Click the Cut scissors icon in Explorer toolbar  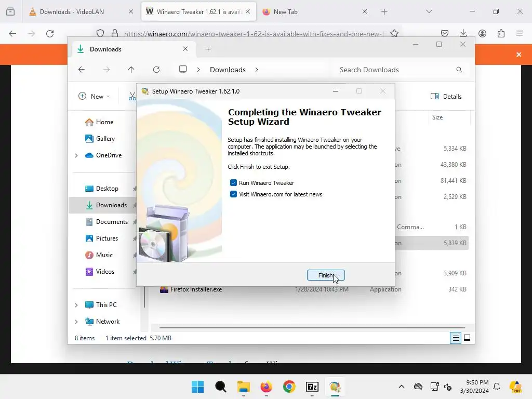132,96
